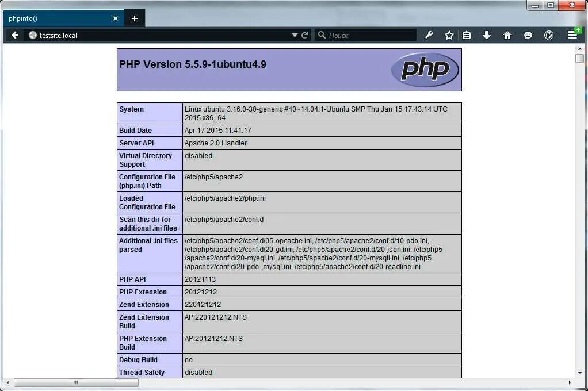The width and height of the screenshot is (588, 391).
Task: Click the Loaded Configuration File label
Action: pyautogui.click(x=147, y=202)
